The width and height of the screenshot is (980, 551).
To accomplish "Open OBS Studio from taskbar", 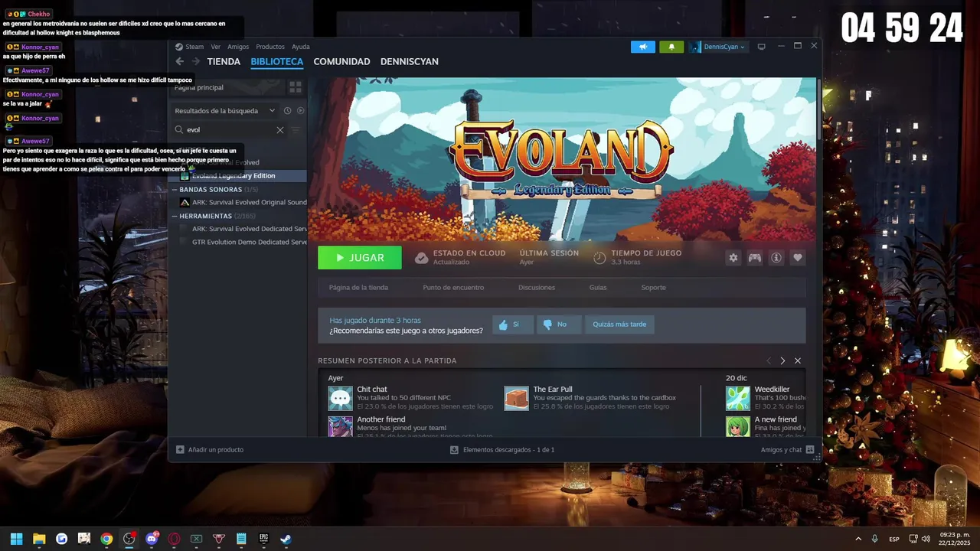I will (129, 539).
